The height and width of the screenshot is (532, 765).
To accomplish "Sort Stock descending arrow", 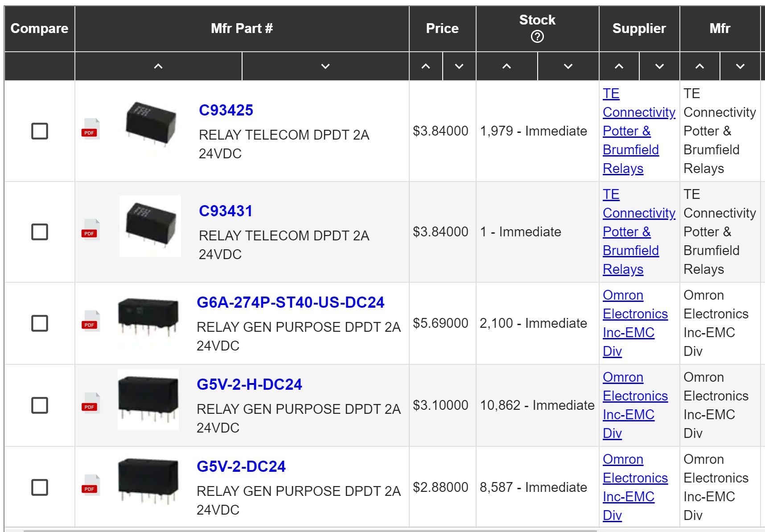I will pos(568,66).
